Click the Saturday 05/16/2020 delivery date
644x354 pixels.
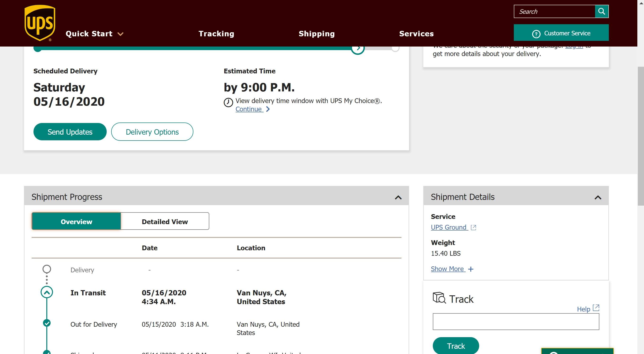click(x=69, y=94)
